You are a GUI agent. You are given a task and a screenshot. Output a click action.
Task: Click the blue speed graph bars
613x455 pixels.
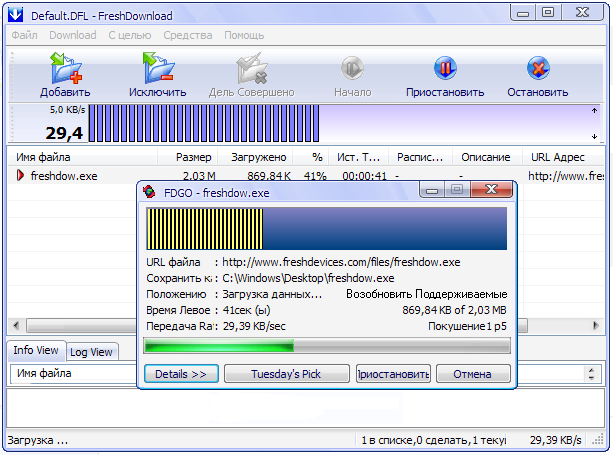(204, 123)
